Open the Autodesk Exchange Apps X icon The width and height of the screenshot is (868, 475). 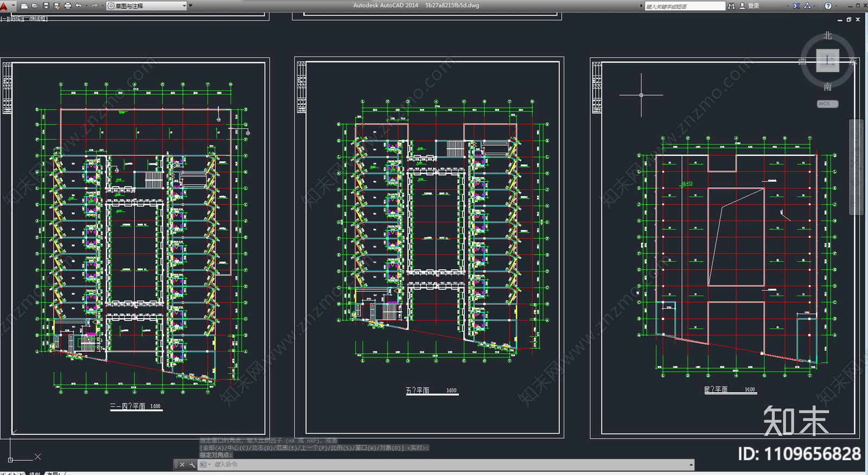[x=796, y=6]
